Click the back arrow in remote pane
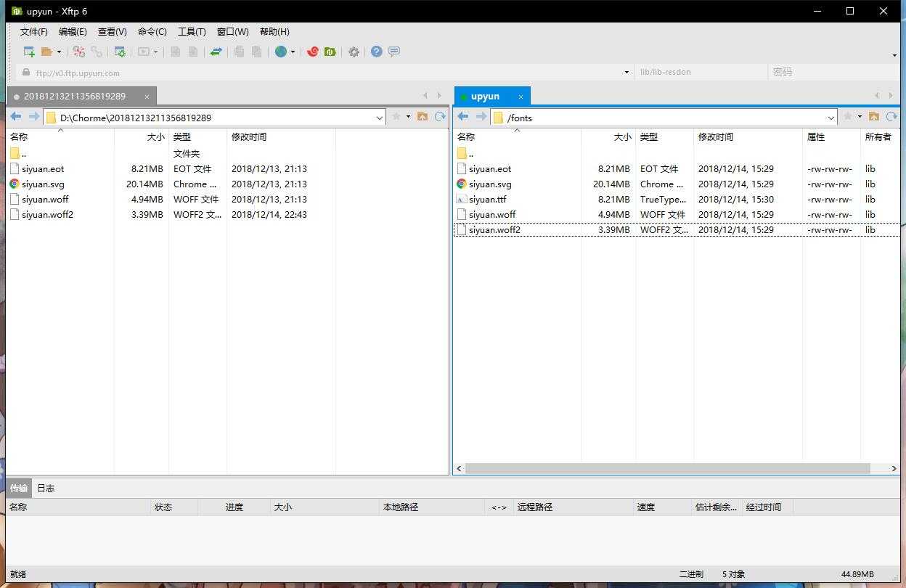This screenshot has height=588, width=906. coord(462,117)
